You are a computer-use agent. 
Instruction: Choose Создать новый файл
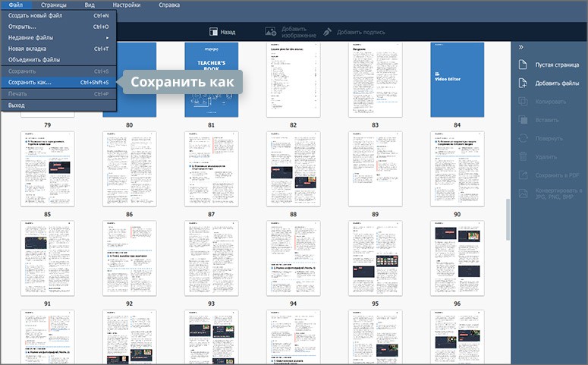[x=58, y=15]
